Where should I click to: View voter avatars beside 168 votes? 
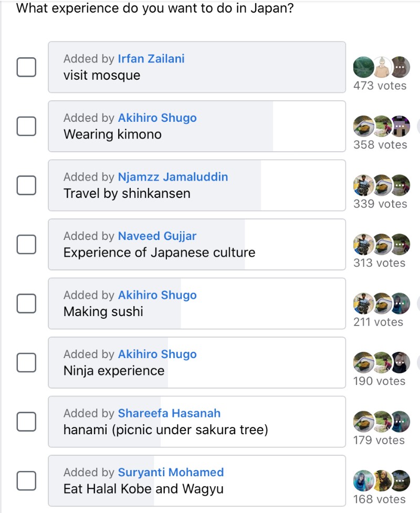[x=382, y=480]
